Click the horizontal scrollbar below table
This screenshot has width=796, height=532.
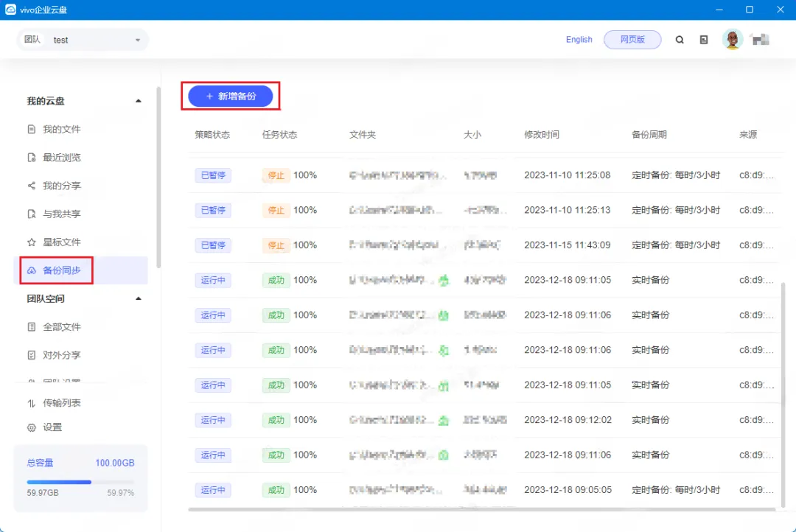click(x=481, y=509)
